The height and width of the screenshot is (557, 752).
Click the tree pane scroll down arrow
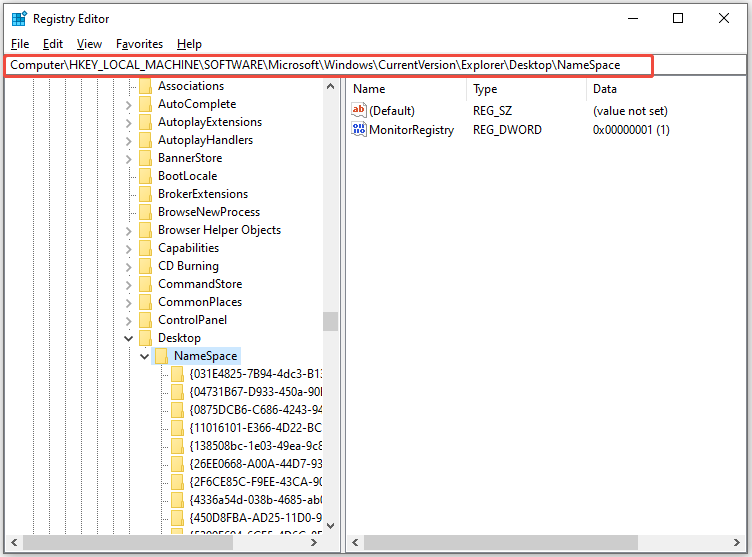coord(330,526)
